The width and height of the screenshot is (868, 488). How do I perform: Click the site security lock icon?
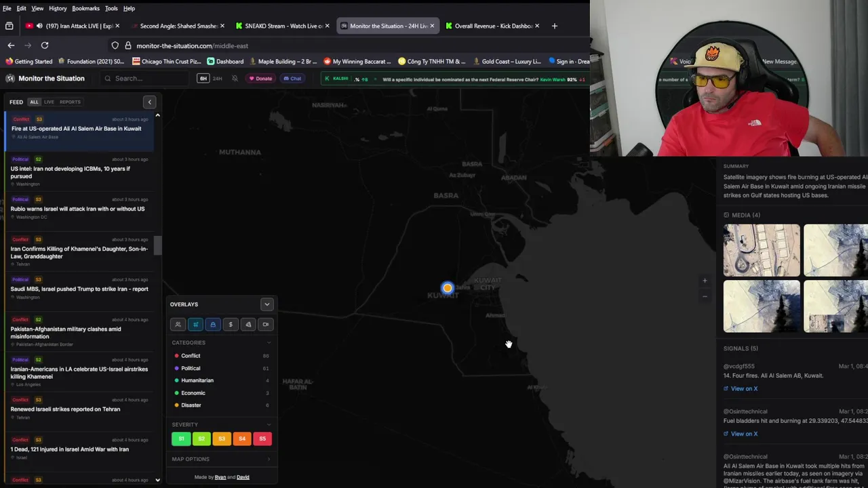(127, 45)
